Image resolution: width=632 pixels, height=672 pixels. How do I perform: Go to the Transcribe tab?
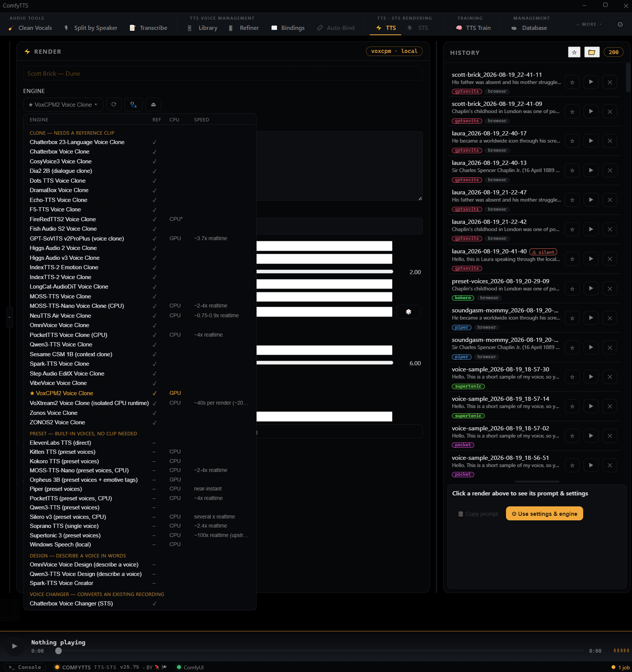pyautogui.click(x=148, y=28)
